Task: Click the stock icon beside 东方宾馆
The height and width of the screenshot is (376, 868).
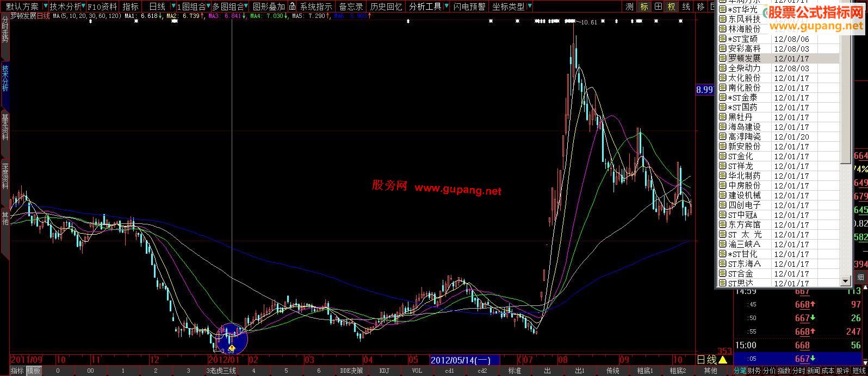Action: point(722,224)
